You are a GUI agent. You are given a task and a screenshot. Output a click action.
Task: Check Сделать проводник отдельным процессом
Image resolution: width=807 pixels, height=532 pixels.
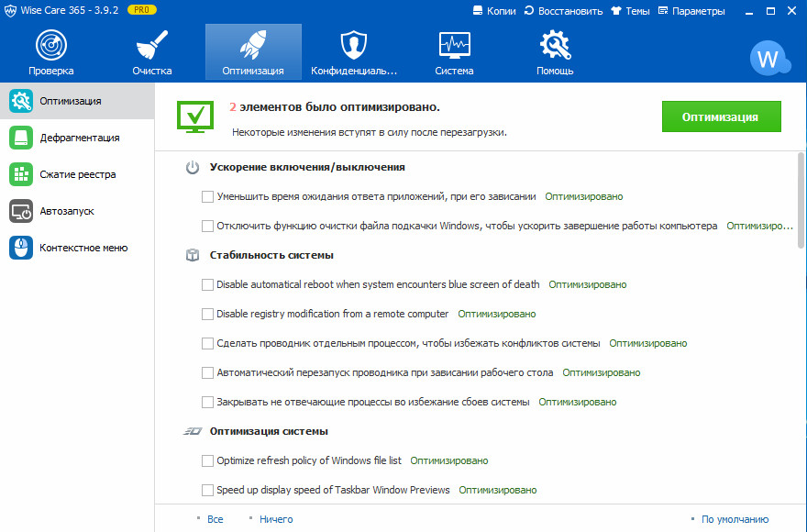(x=207, y=344)
